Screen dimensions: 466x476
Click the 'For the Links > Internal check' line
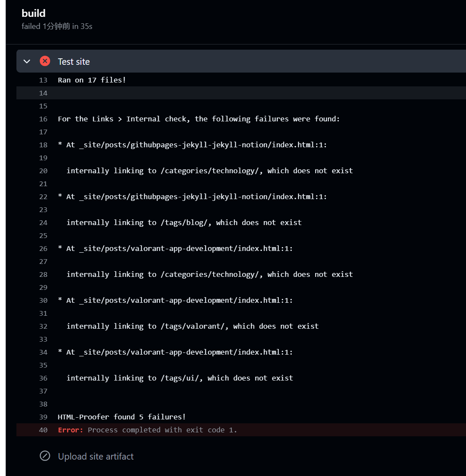click(199, 119)
